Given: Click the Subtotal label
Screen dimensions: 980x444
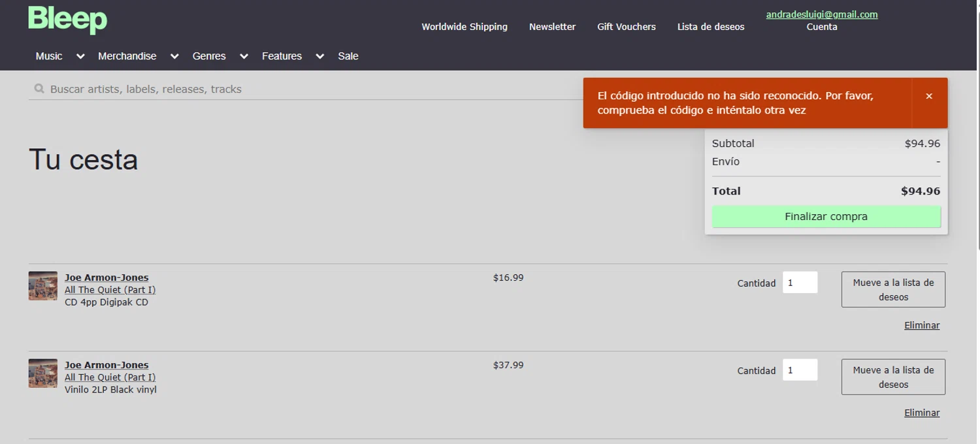Looking at the screenshot, I should click(x=733, y=144).
